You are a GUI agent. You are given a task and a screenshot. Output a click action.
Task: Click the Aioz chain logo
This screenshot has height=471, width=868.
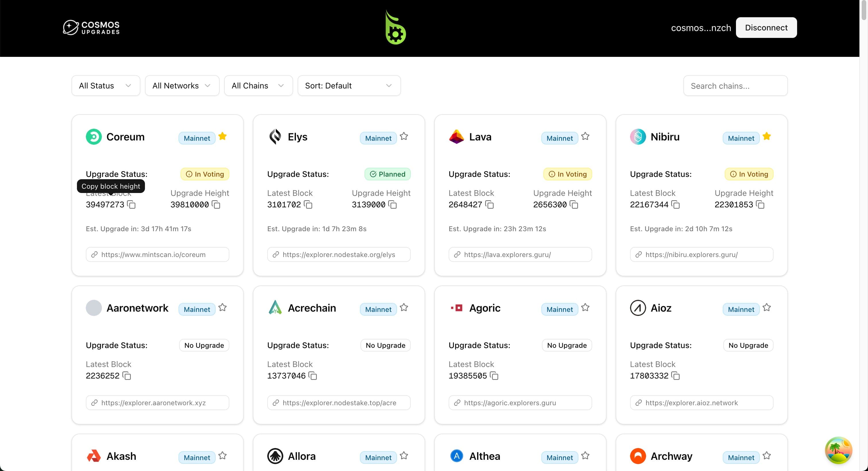(638, 308)
